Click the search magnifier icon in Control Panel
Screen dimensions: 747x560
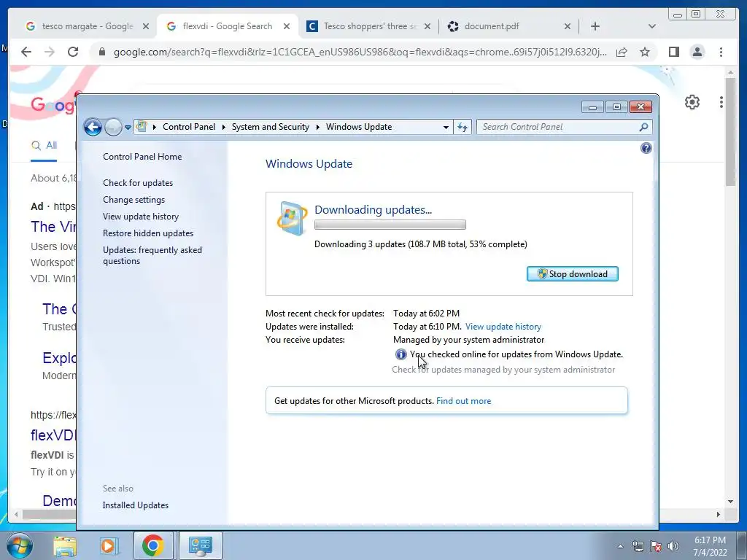[643, 127]
